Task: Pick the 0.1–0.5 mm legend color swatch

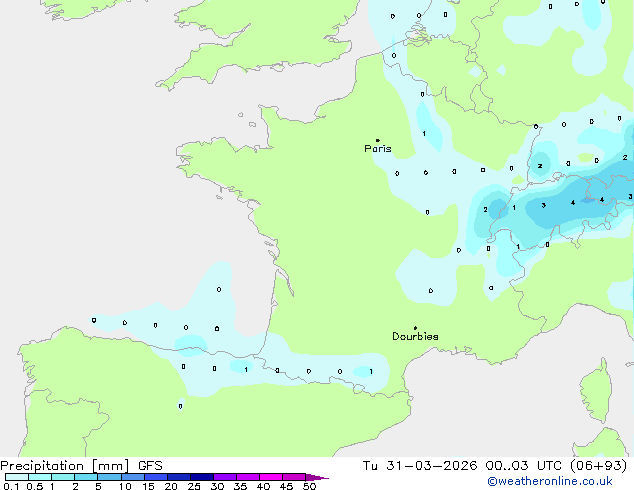Action: click(17, 477)
